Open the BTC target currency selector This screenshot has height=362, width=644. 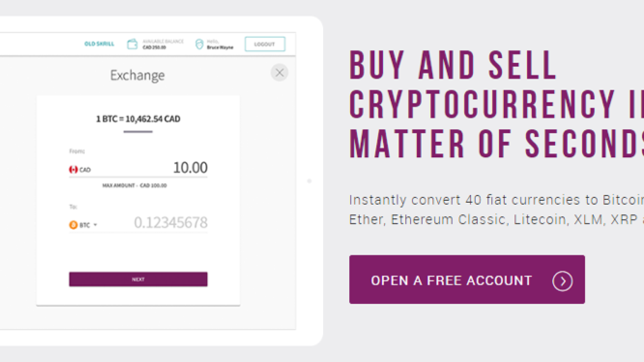[x=83, y=225]
